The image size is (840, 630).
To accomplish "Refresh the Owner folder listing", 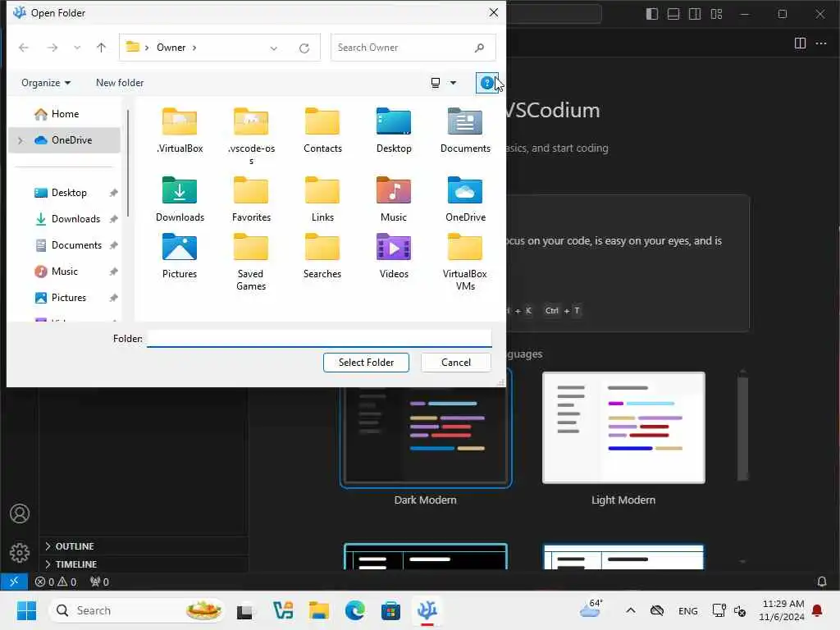I will coord(304,48).
